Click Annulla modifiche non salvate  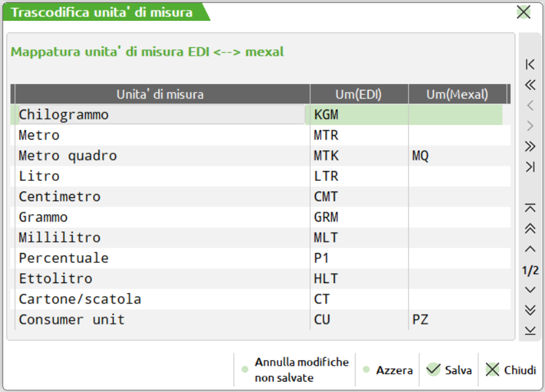(295, 370)
